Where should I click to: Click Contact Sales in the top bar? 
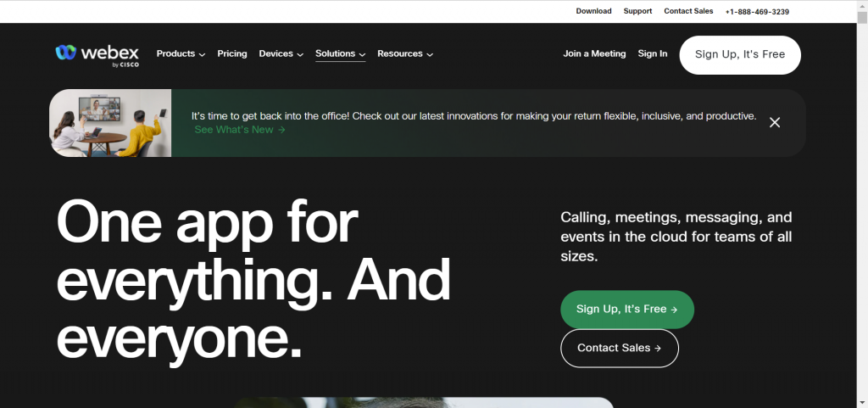[x=688, y=11]
